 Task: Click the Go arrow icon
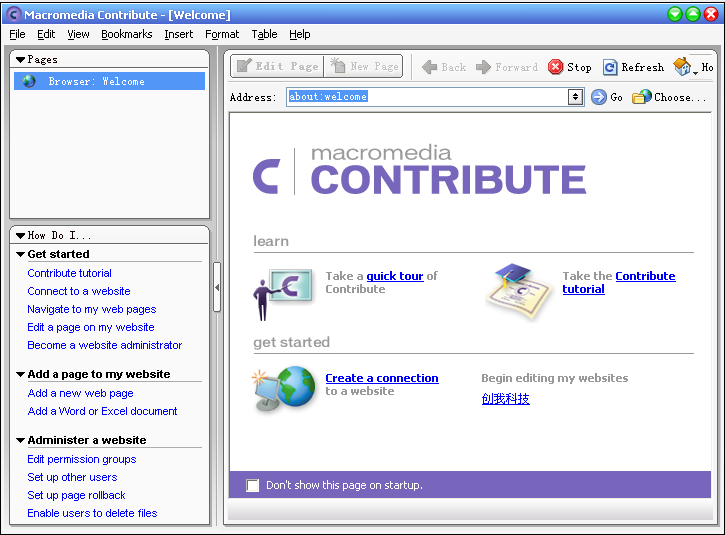(599, 97)
